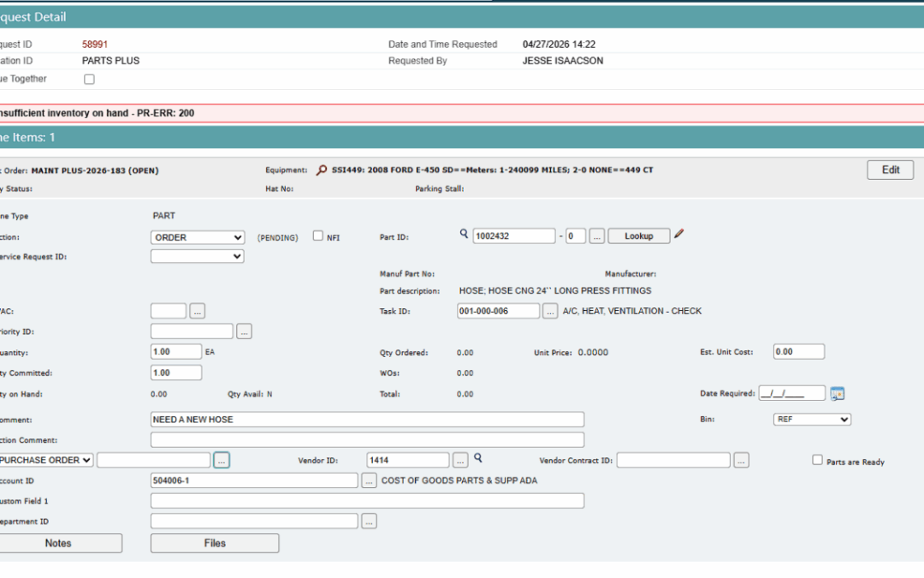Screen dimensions: 924x578
Task: Open the Service Request ID dropdown
Action: [198, 256]
